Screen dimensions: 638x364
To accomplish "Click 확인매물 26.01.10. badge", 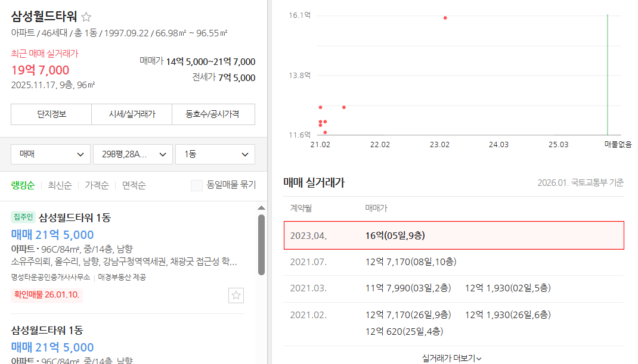I will click(47, 294).
